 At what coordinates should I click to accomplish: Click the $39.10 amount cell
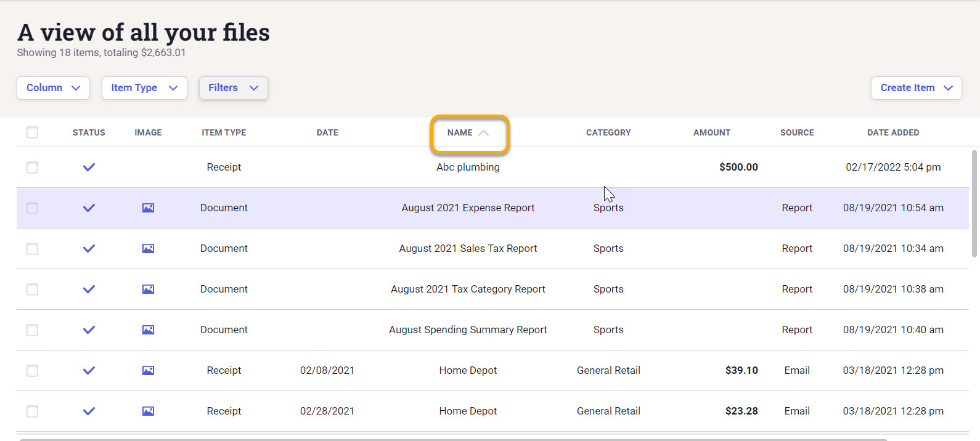tap(741, 370)
